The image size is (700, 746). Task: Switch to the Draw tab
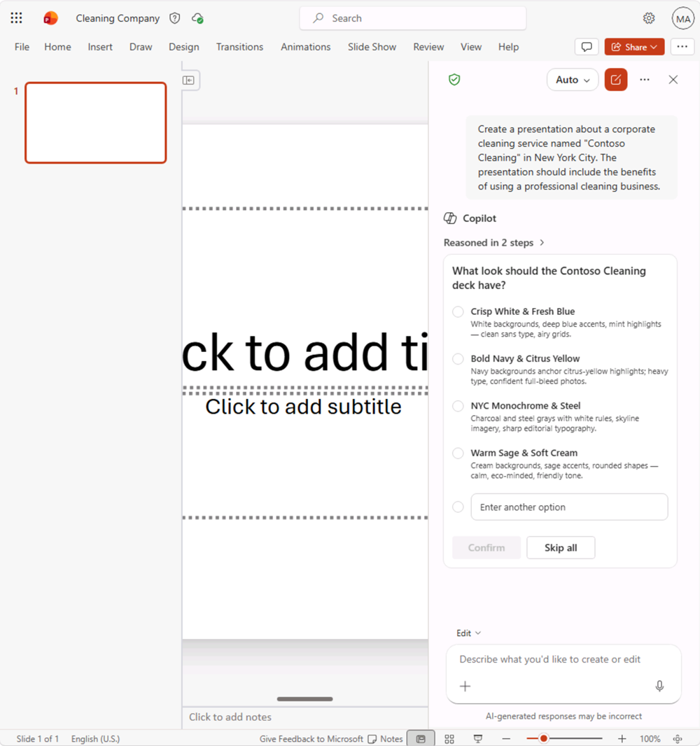[x=141, y=47]
